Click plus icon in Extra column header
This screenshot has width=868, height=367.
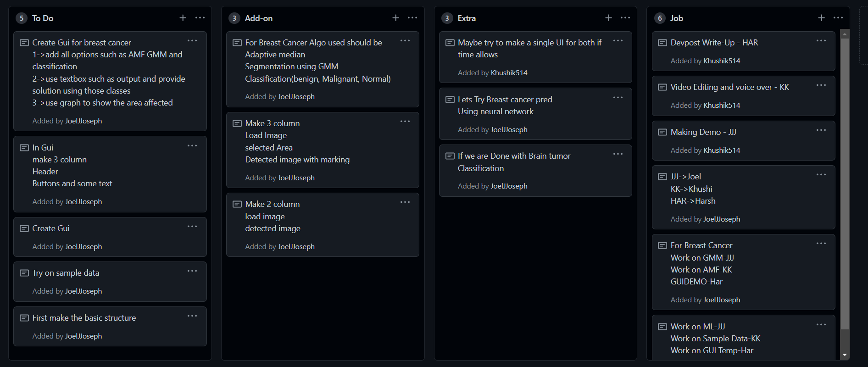pos(608,18)
